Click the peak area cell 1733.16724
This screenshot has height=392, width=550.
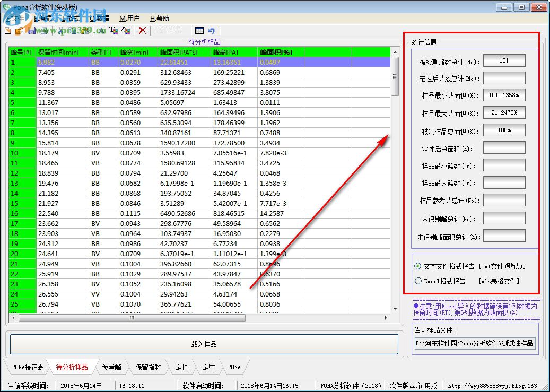pos(184,93)
